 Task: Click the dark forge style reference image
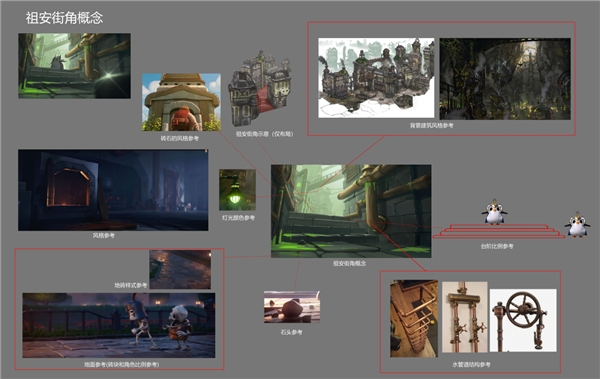click(113, 190)
